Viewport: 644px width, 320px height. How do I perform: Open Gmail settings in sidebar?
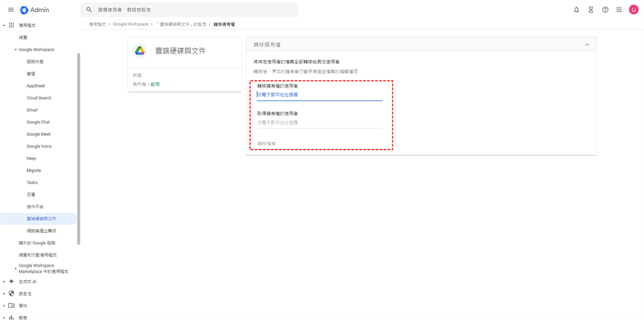tap(32, 110)
